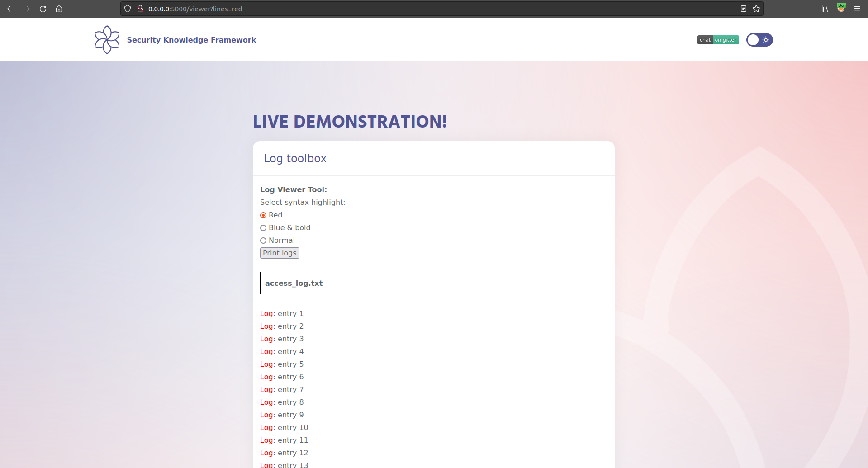Select the Red highlight radio button

pos(263,215)
